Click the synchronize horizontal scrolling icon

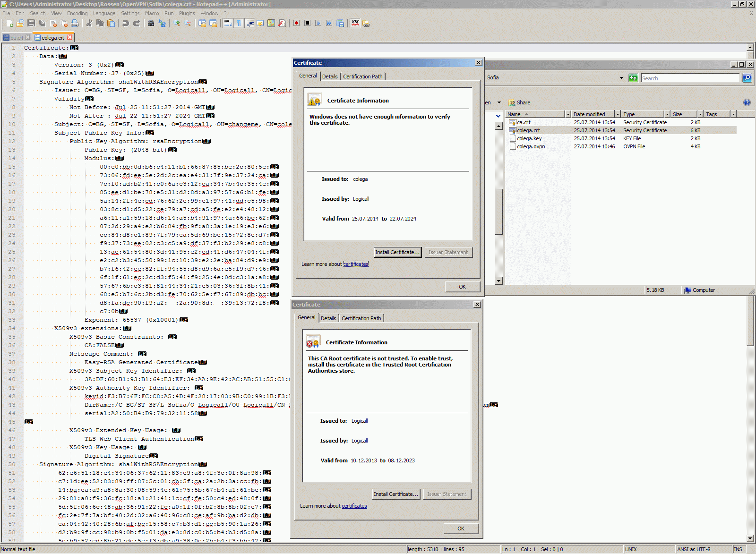coord(213,23)
